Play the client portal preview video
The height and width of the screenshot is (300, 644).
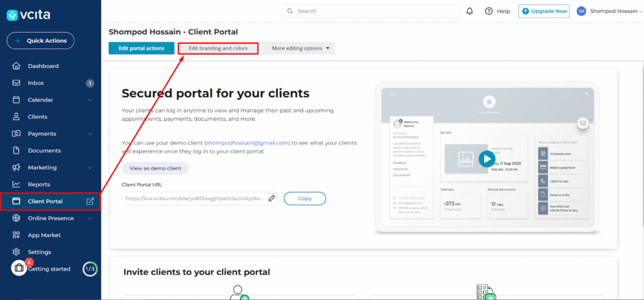pyautogui.click(x=487, y=158)
